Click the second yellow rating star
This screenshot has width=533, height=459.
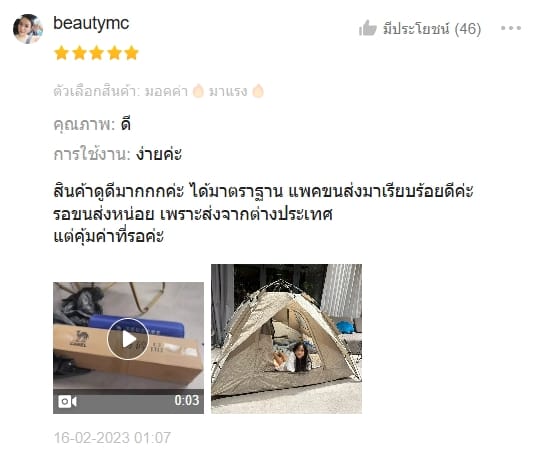point(79,53)
